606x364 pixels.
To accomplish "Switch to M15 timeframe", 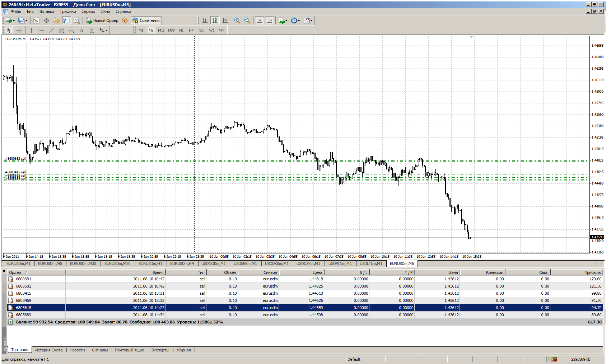I will pyautogui.click(x=161, y=30).
